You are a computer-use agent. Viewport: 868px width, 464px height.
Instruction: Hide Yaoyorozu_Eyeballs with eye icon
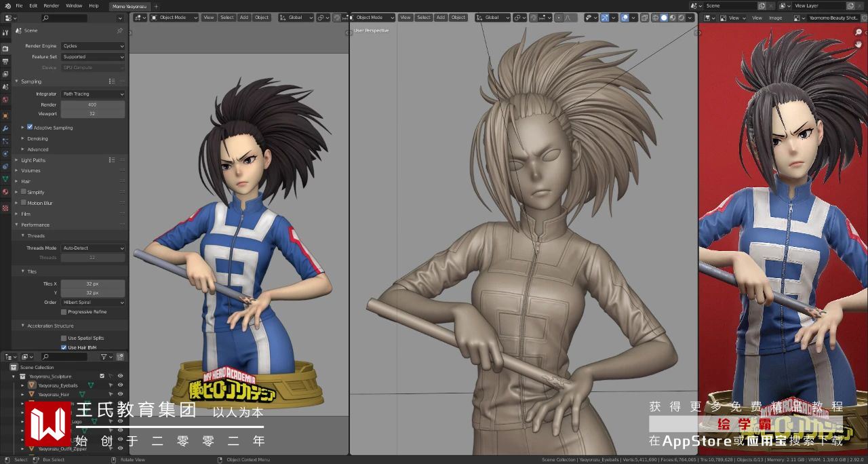[x=120, y=385]
